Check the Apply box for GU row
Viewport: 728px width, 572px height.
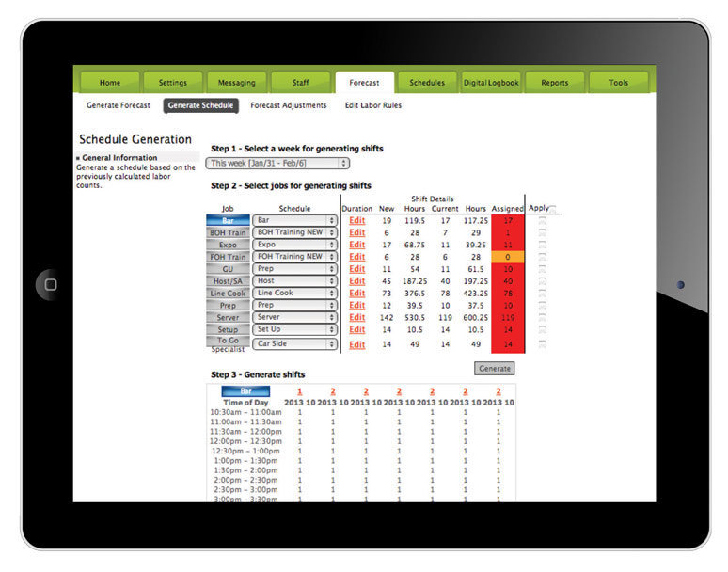[x=543, y=269]
